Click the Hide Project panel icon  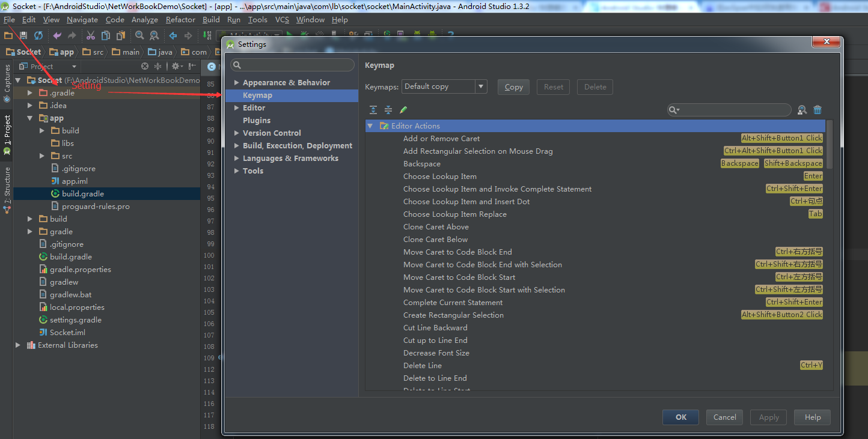[192, 66]
